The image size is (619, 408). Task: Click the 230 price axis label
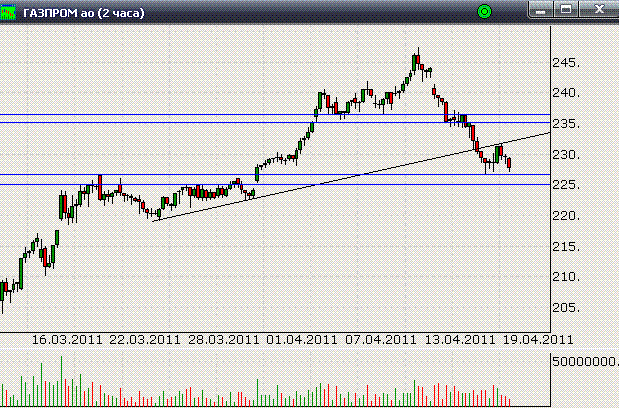[x=566, y=155]
